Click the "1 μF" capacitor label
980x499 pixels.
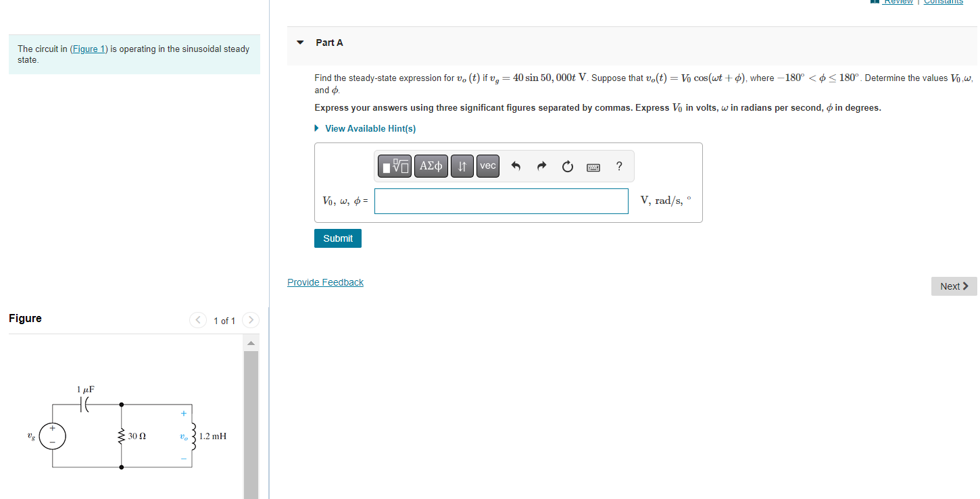click(86, 390)
